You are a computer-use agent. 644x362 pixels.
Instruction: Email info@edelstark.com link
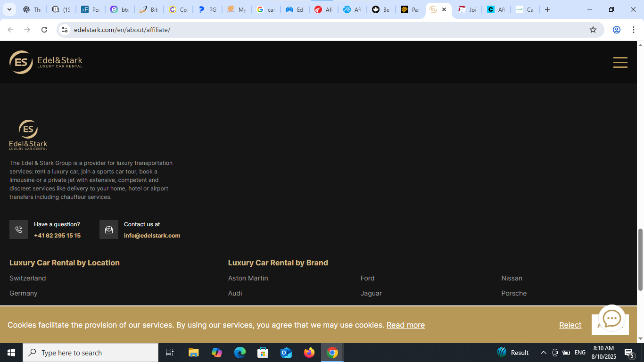coord(152,236)
